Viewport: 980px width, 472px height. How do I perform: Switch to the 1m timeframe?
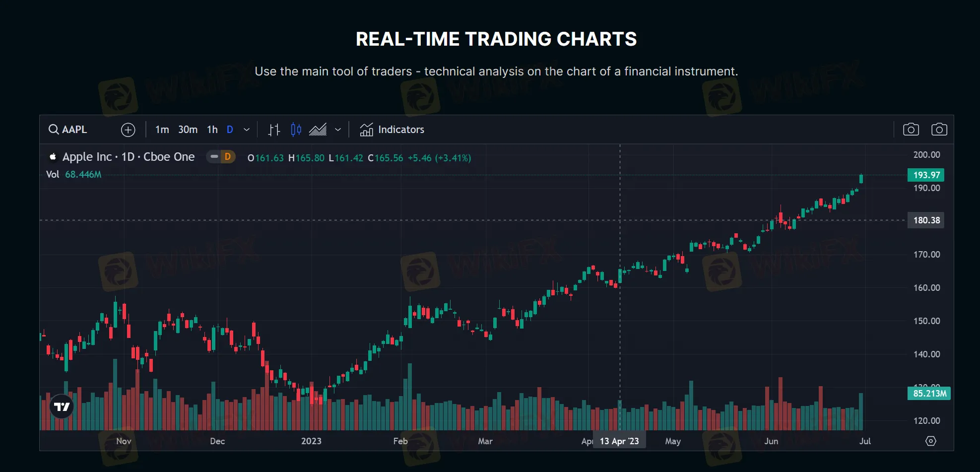(162, 130)
